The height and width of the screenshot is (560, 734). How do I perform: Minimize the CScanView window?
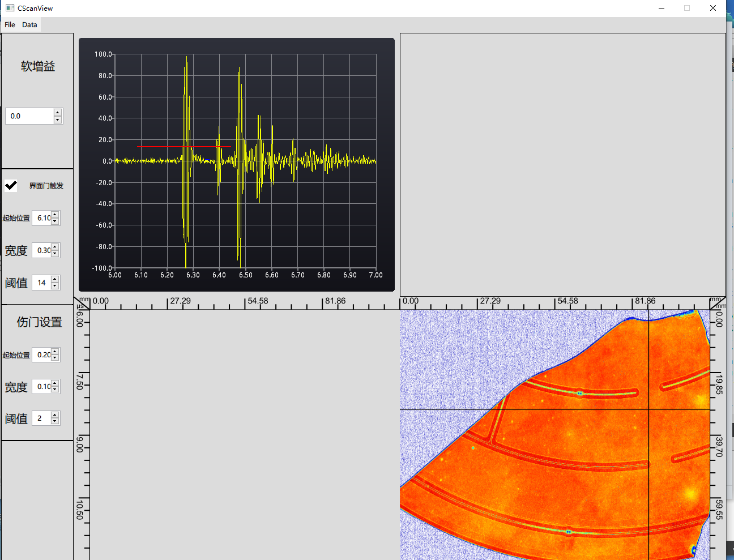click(x=662, y=8)
